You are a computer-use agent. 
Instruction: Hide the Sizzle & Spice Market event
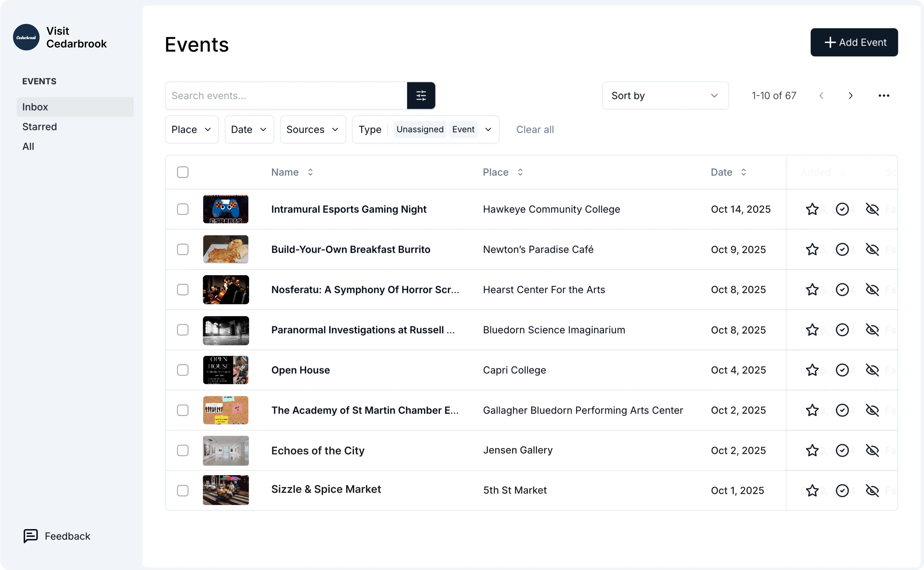(x=872, y=491)
